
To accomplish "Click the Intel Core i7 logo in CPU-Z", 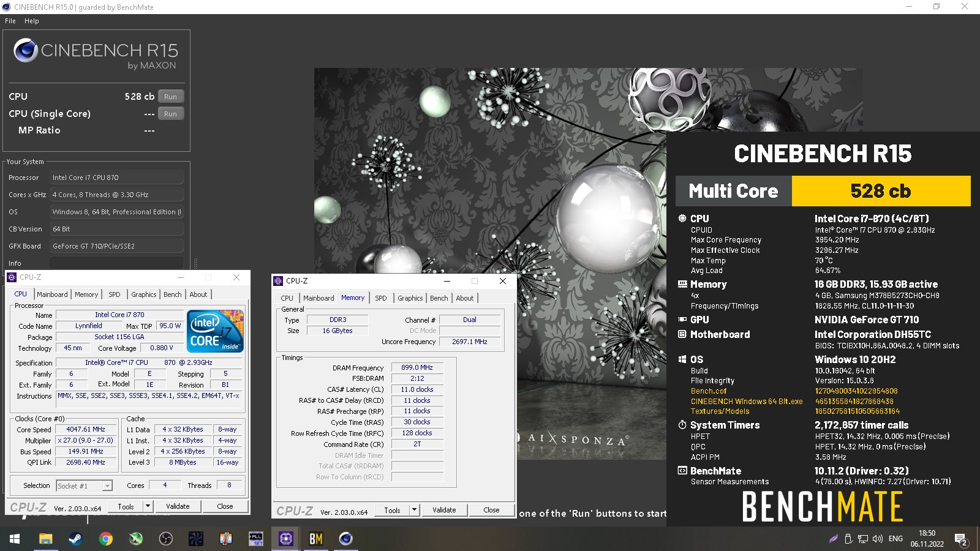I will [216, 331].
